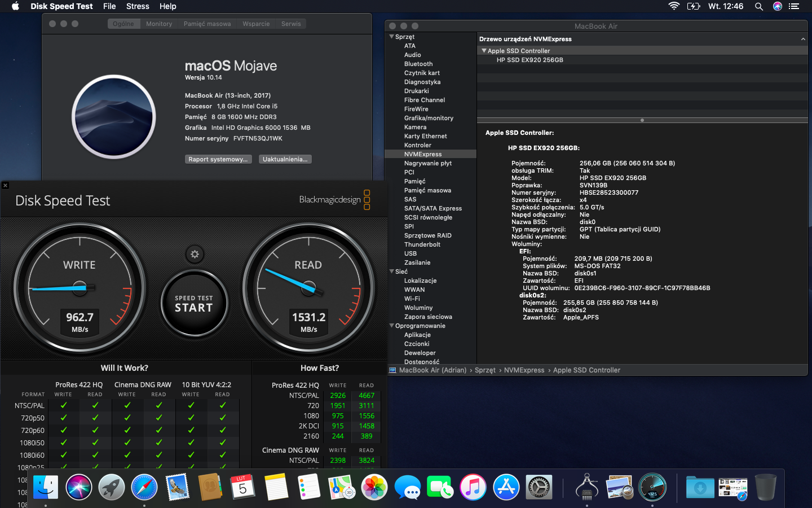Open Calendar icon in Dock
The height and width of the screenshot is (508, 812).
[242, 487]
